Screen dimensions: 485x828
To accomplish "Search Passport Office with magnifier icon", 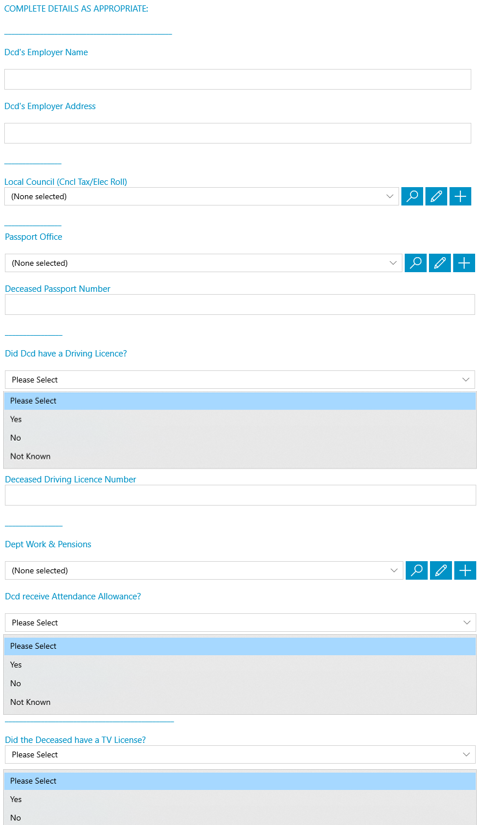I will coord(416,263).
